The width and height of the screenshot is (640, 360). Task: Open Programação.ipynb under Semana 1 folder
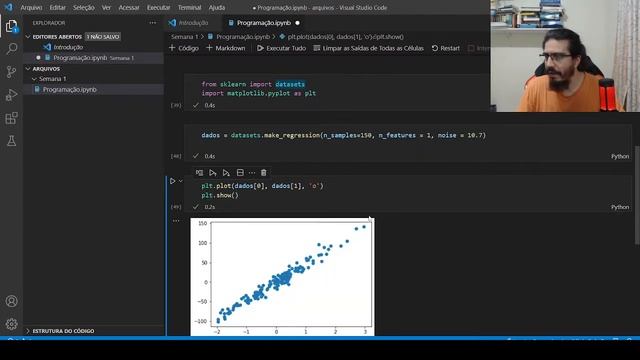click(93, 89)
